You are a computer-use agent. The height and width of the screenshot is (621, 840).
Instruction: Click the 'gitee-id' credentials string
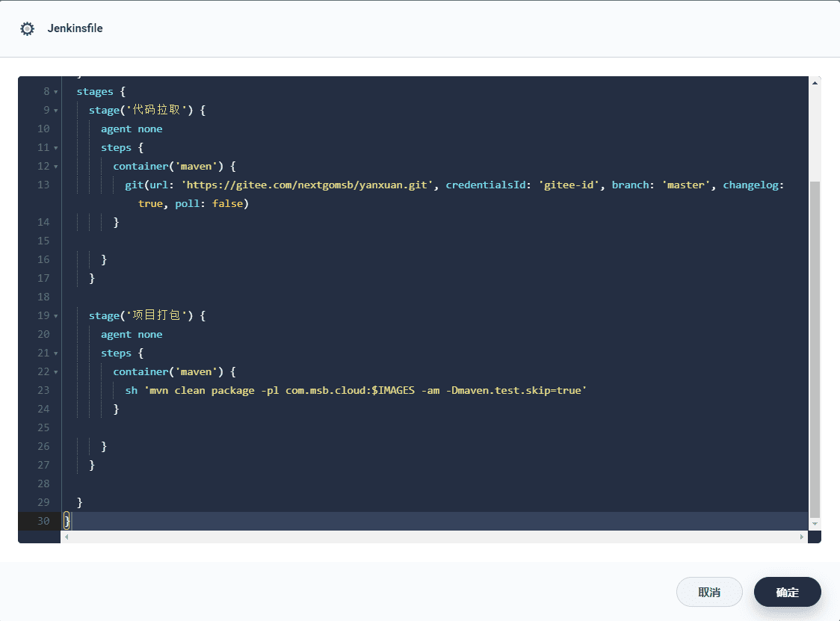(x=569, y=185)
